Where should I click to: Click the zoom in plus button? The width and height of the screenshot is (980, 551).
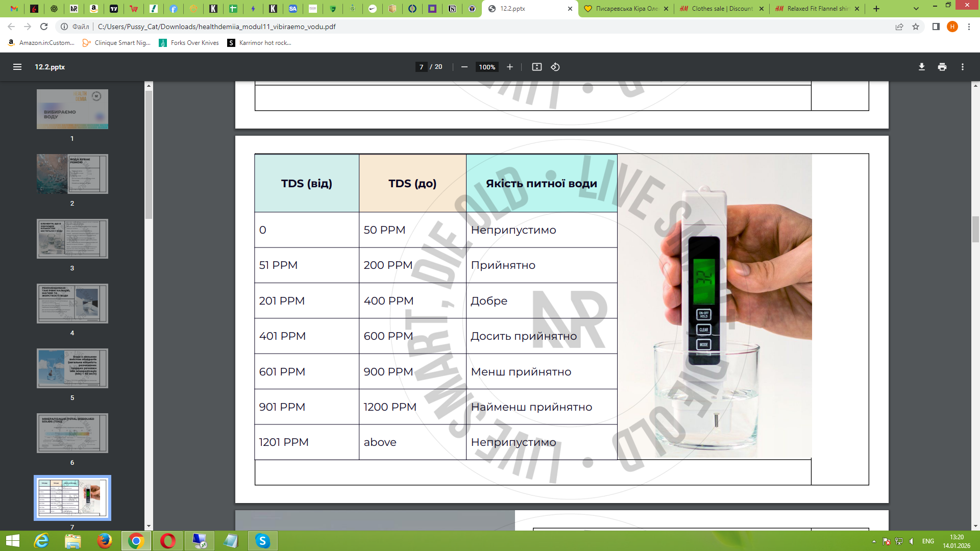(x=509, y=67)
